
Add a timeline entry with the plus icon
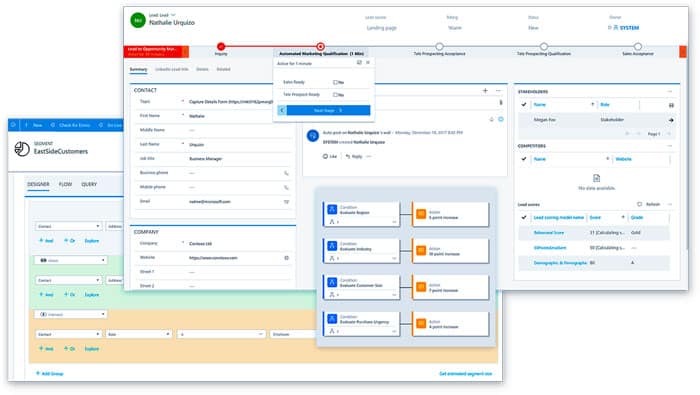pos(485,91)
